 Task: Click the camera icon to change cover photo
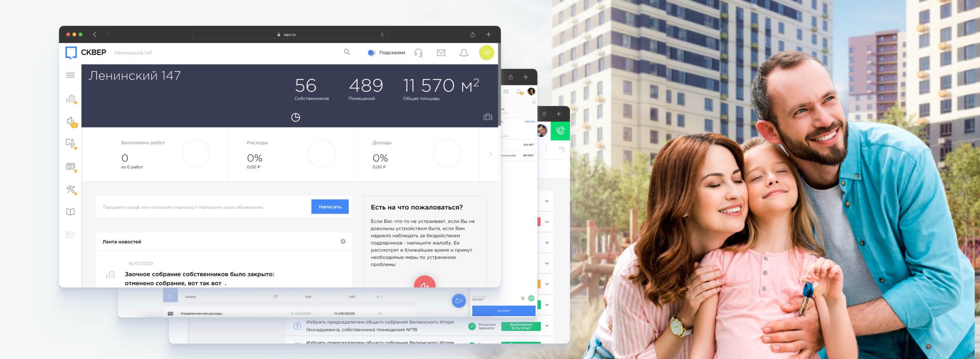(487, 117)
